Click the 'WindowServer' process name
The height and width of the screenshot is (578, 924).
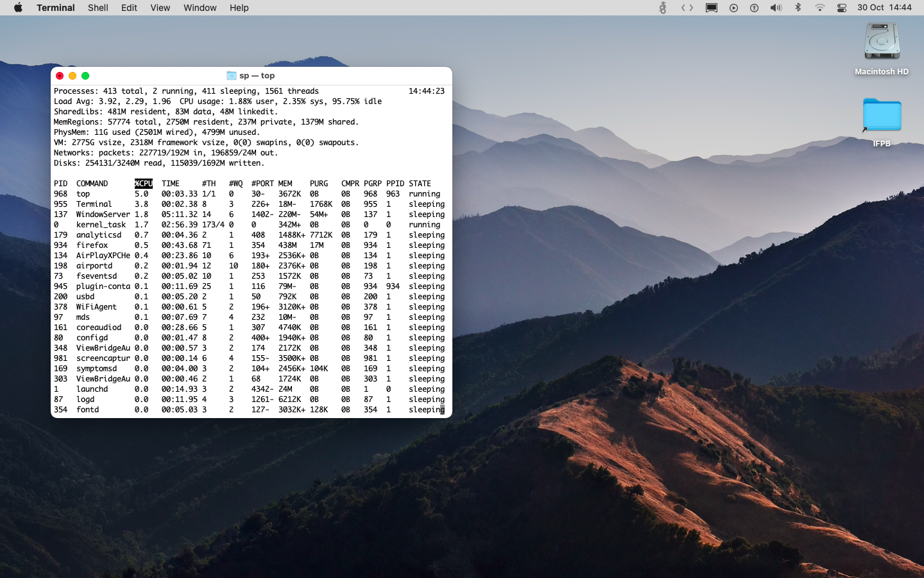click(x=103, y=215)
